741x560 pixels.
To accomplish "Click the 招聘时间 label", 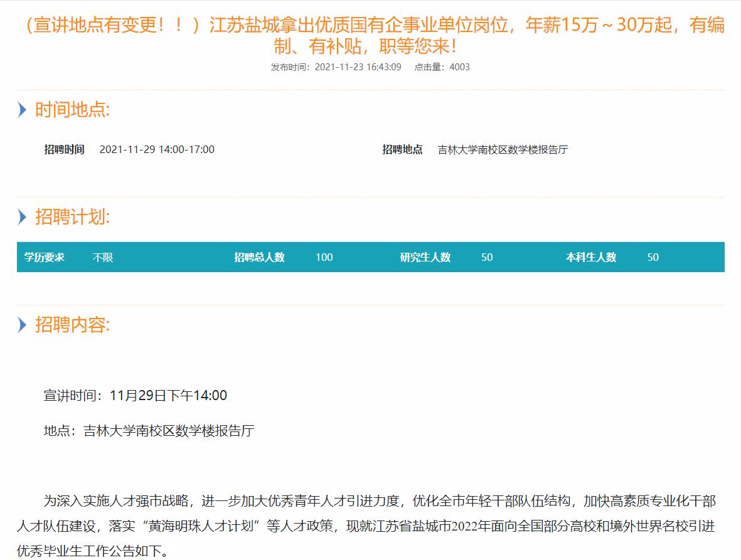I will (64, 149).
